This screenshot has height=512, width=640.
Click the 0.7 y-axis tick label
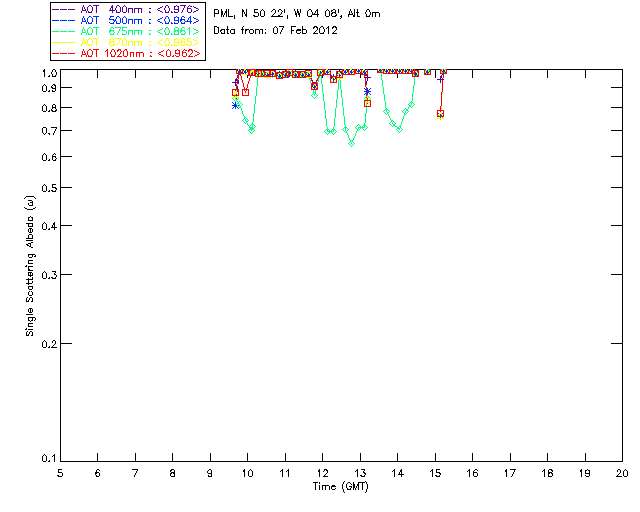click(49, 131)
